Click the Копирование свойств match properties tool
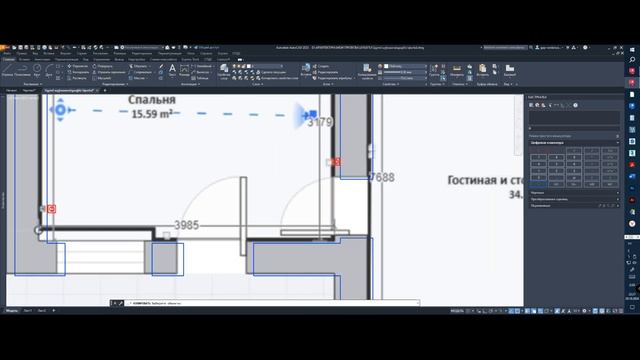Viewport: 640px width, 360px height. 367,70
